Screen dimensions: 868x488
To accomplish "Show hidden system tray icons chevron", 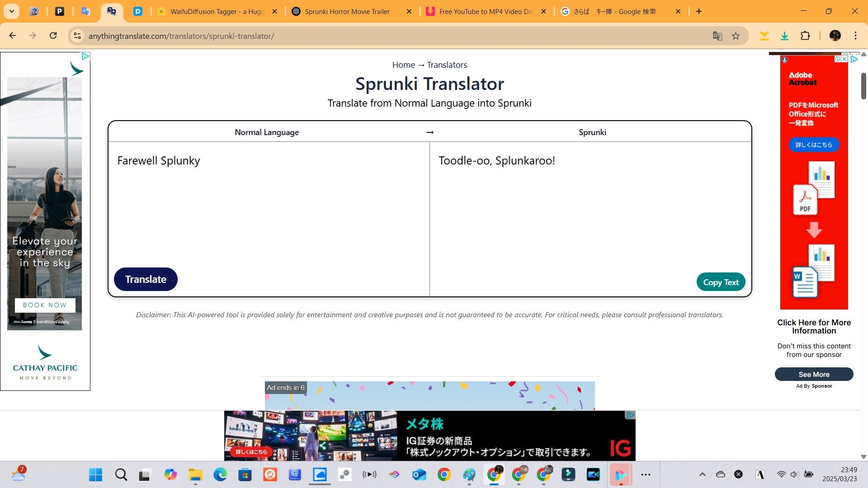I will [703, 474].
